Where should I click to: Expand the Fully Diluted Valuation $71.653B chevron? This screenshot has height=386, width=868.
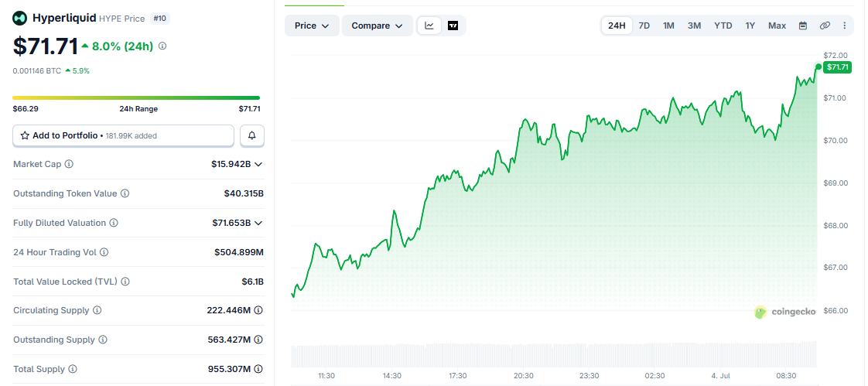(x=258, y=224)
